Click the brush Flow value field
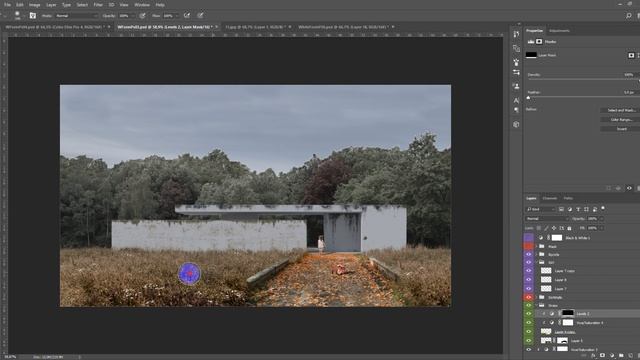The image size is (640, 360). tap(169, 16)
